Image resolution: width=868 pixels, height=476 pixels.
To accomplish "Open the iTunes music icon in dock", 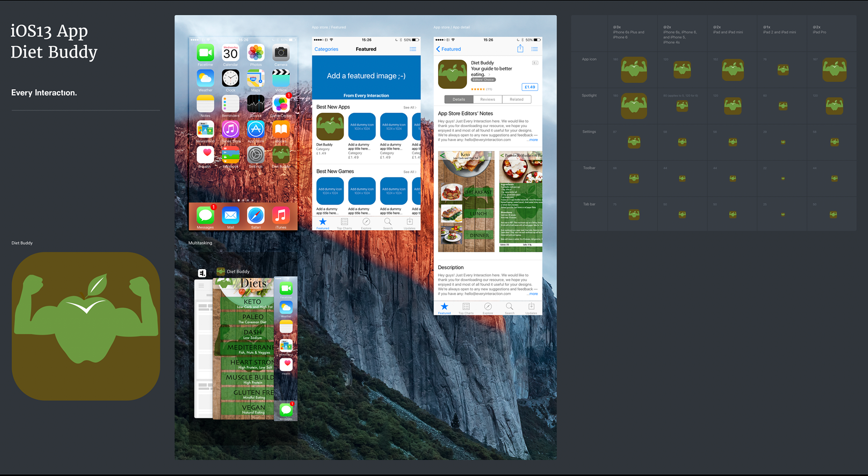I will [x=281, y=215].
